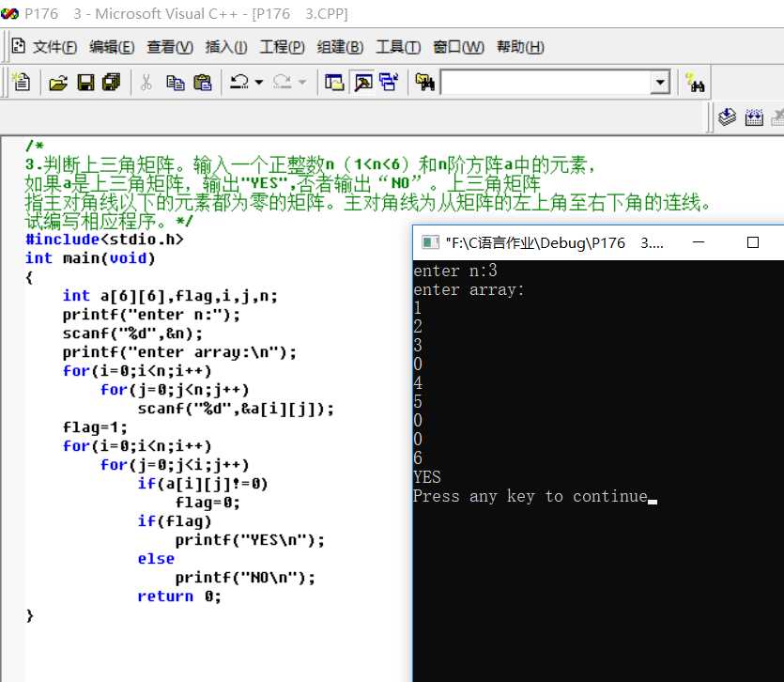Viewport: 784px width, 682px height.
Task: Click the 'scanf("%d",&a[i][j]);' code line
Action: click(236, 409)
